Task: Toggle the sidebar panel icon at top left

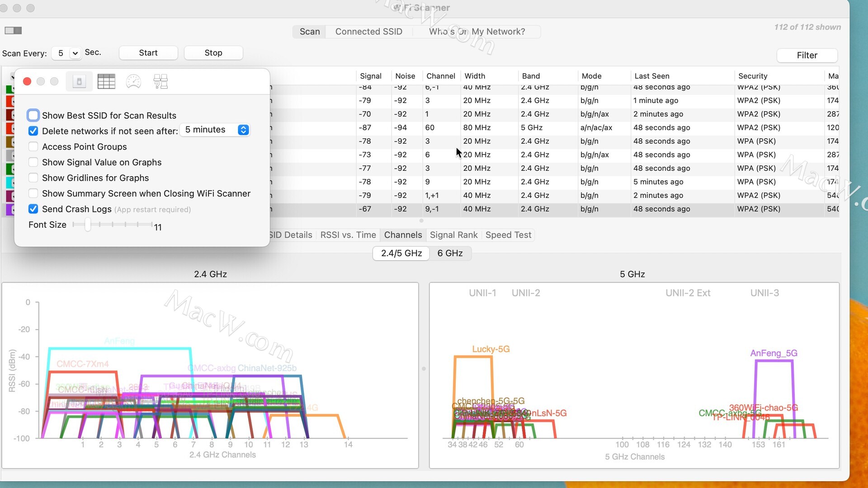Action: click(13, 30)
